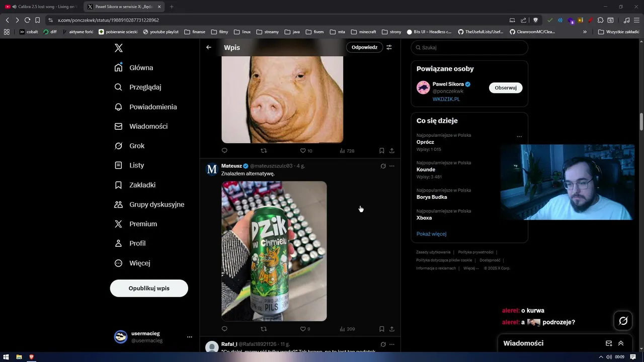Open reply sorting filter icon
Viewport: 644px width, 362px height.
389,47
